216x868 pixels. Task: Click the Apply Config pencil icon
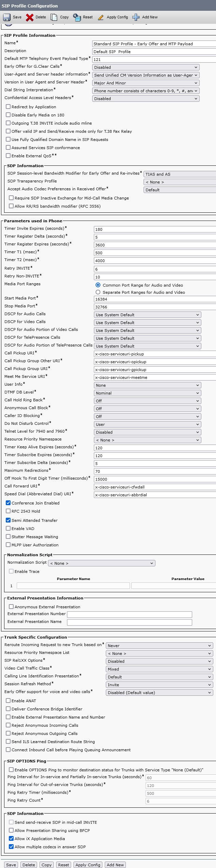tap(101, 17)
